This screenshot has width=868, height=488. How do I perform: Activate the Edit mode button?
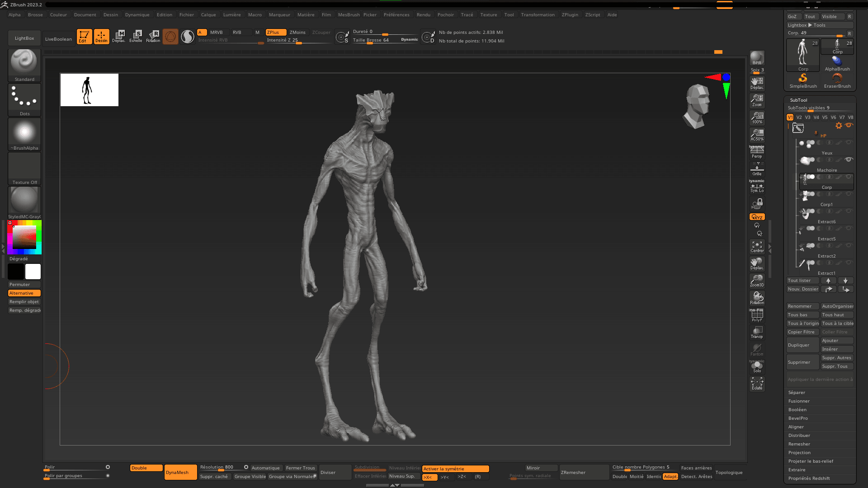(84, 37)
